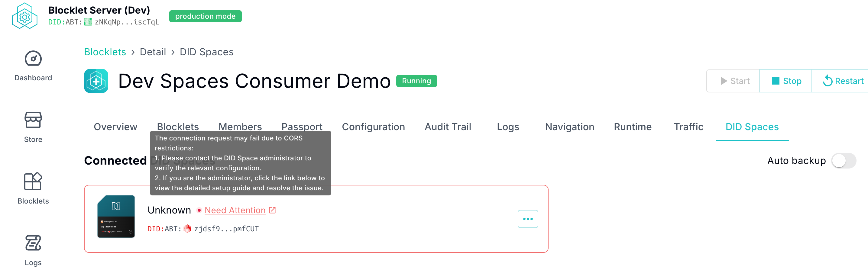The width and height of the screenshot is (868, 270).
Task: Follow the Need Attention link
Action: [235, 211]
